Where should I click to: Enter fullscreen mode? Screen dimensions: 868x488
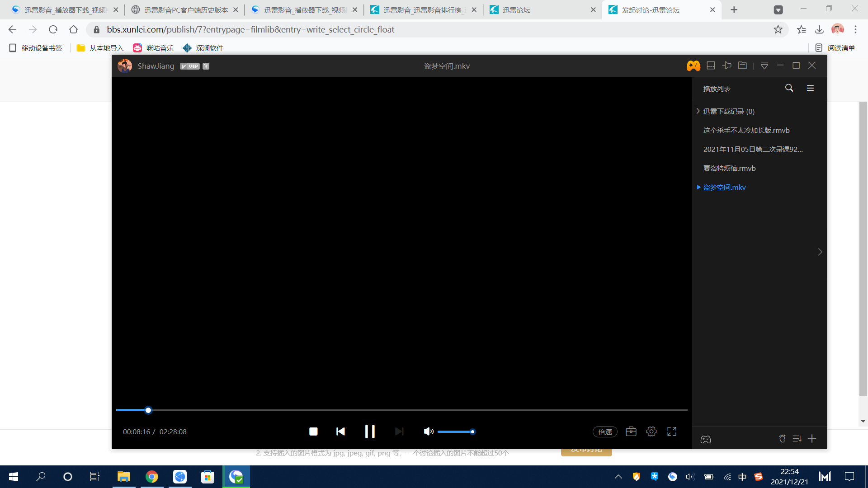pyautogui.click(x=672, y=432)
